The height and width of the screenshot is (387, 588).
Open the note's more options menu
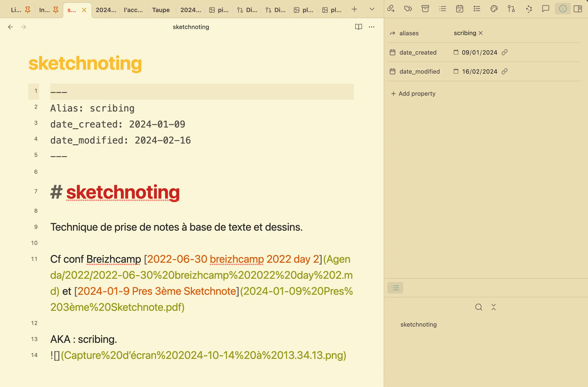point(372,27)
